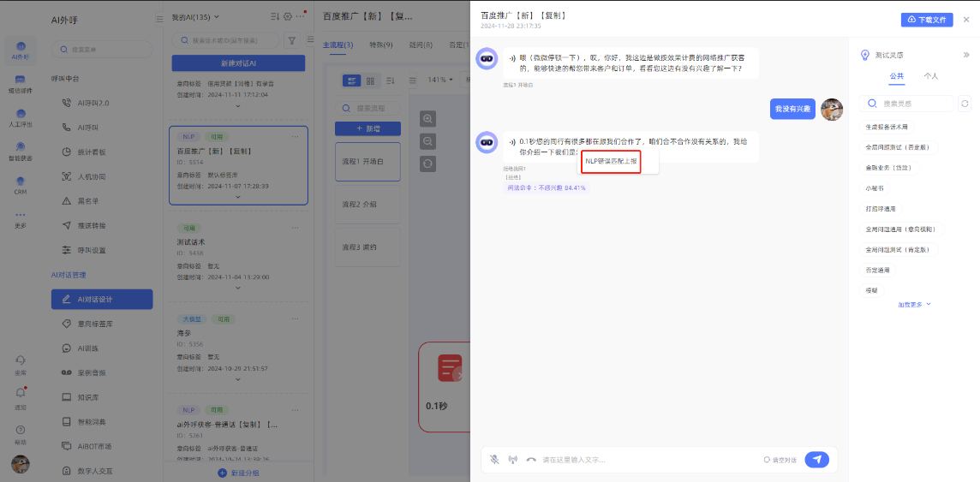Screen dimensions: 980x482
Task: Click the filter funnel icon beside search
Action: click(292, 40)
